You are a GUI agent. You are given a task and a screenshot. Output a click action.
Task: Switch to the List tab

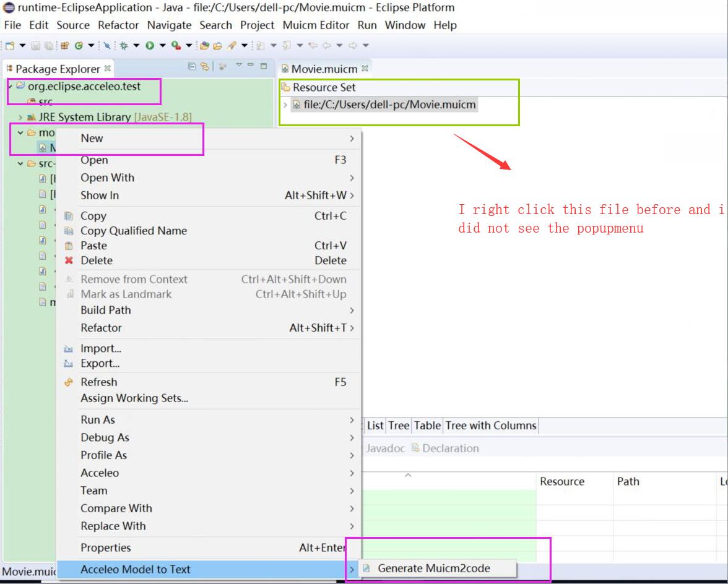tap(375, 426)
